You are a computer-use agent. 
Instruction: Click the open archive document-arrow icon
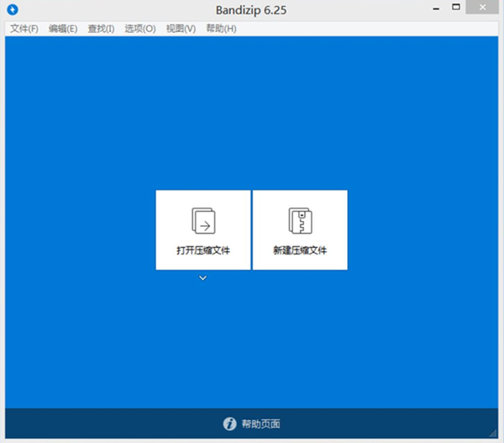point(203,220)
